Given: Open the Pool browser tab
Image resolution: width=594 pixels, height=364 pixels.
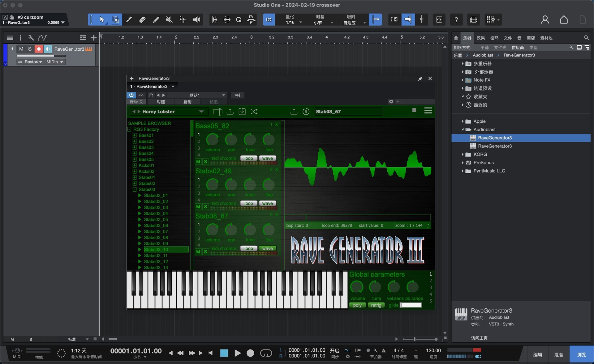Looking at the screenshot, I should tap(546, 38).
